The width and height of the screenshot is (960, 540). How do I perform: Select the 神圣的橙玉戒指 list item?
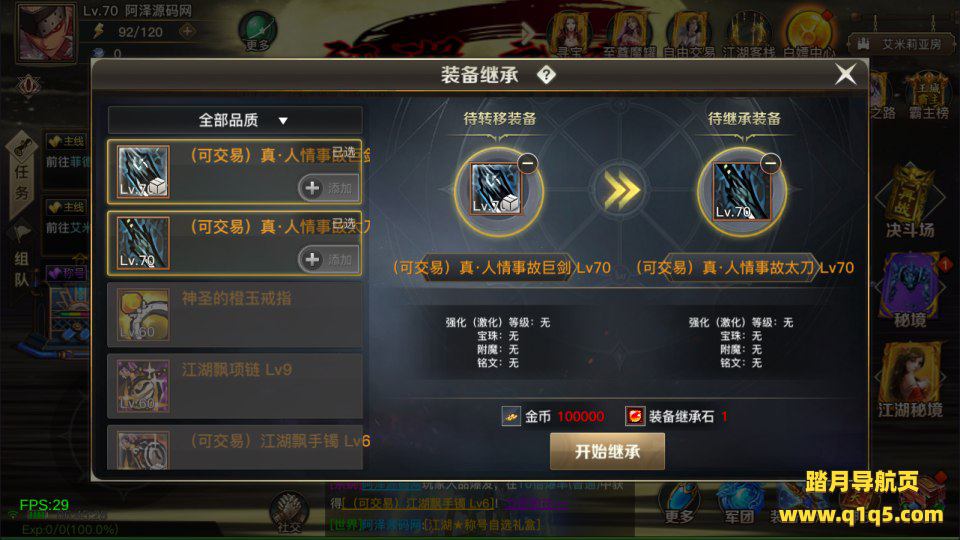coord(235,315)
